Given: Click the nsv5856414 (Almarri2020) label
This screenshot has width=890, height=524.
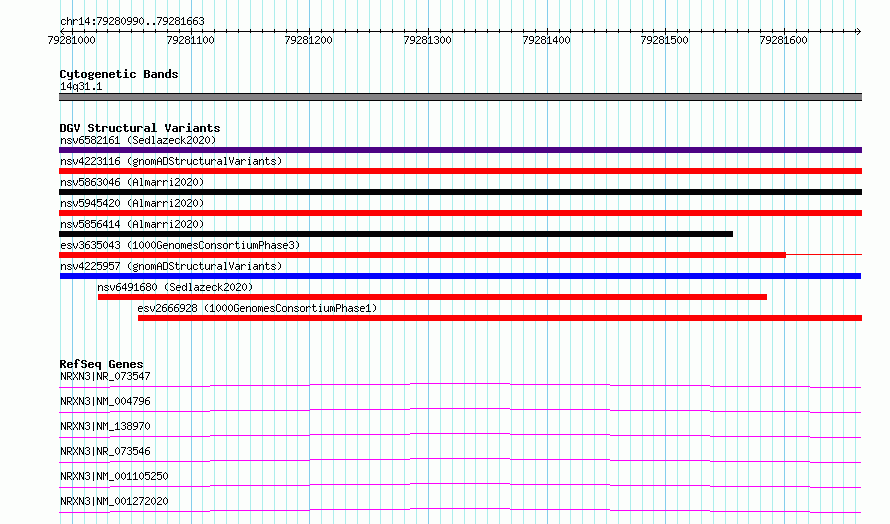Looking at the screenshot, I should pos(132,224).
